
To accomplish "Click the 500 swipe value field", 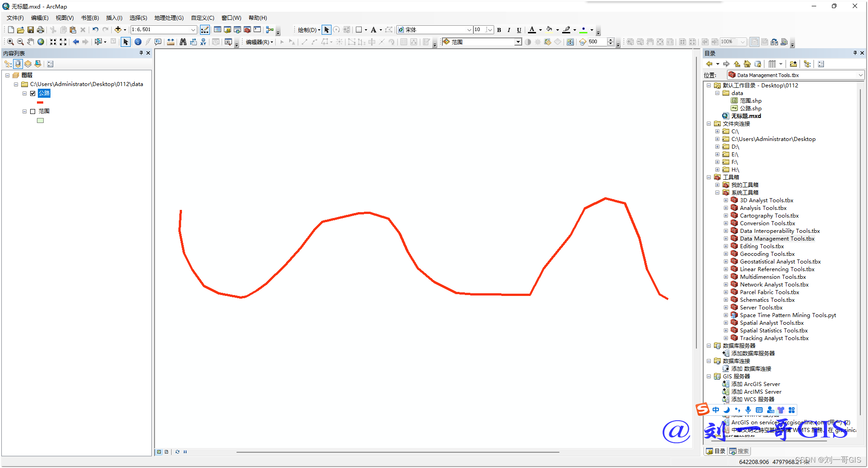I will [x=597, y=42].
